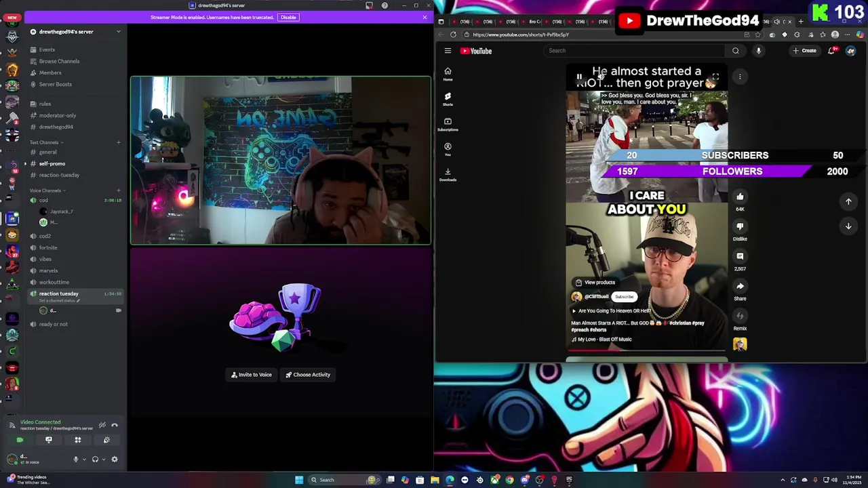
Task: Open Shorts in YouTube sidebar
Action: [x=448, y=99]
